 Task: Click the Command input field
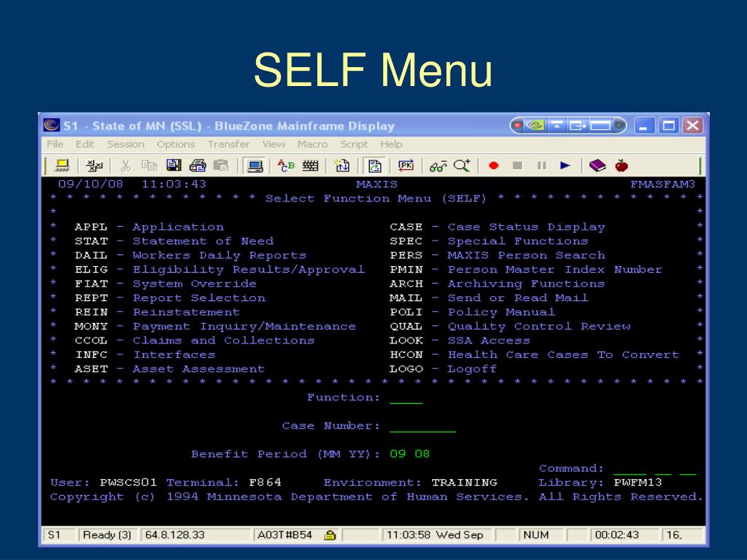[654, 469]
